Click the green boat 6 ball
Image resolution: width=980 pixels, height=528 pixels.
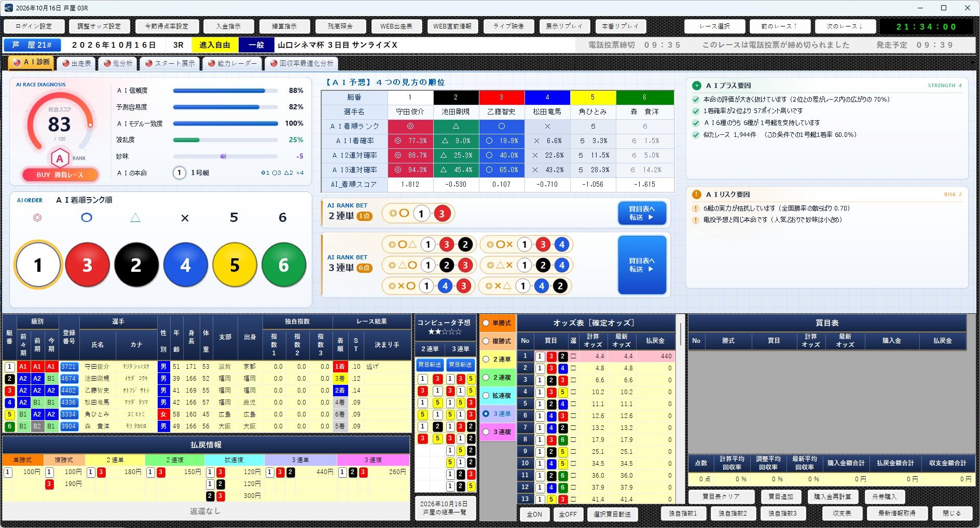tap(284, 265)
